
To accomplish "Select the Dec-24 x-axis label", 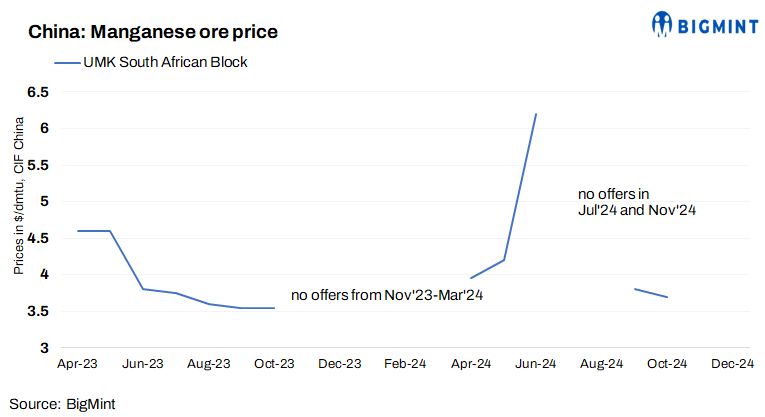I will pos(732,364).
